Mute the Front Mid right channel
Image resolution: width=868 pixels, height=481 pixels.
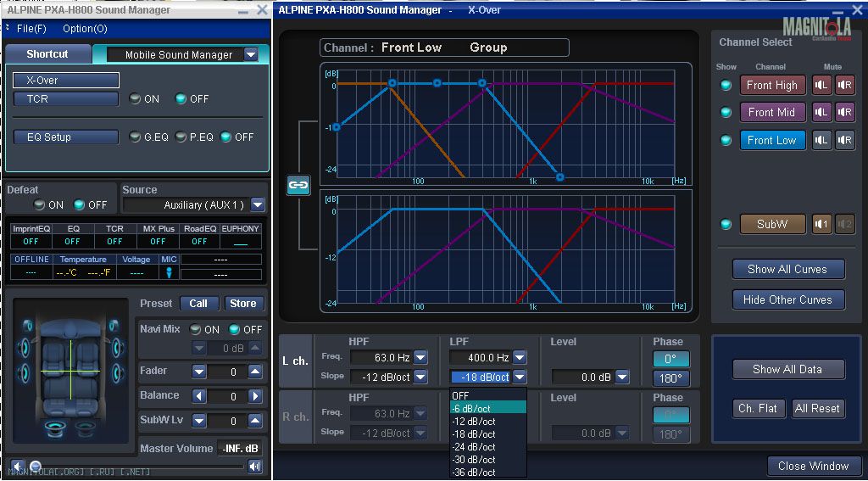pyautogui.click(x=844, y=112)
